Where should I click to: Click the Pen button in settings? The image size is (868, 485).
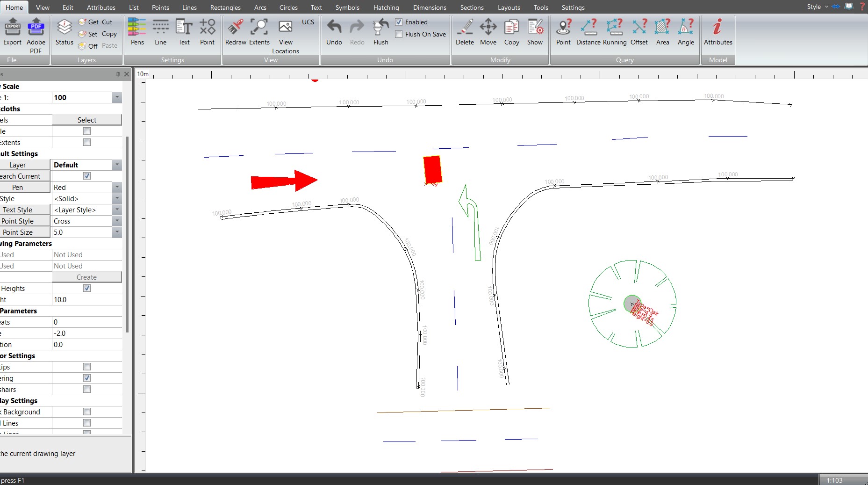point(24,187)
